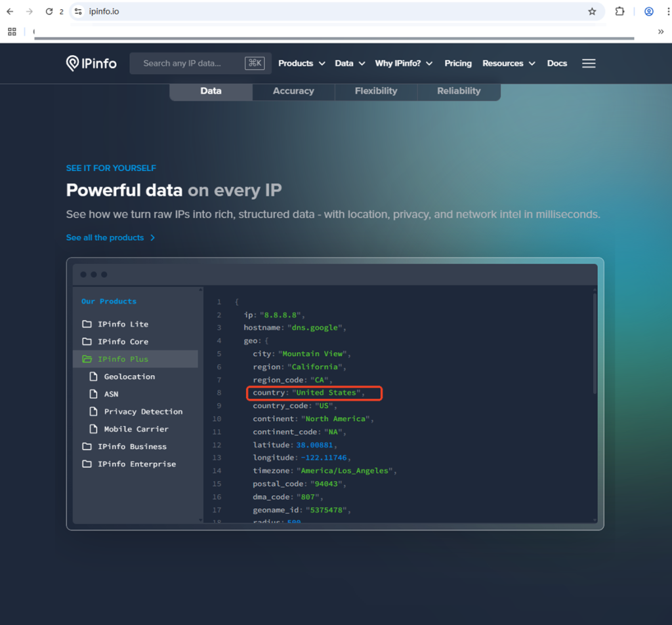The height and width of the screenshot is (625, 672).
Task: Click the browser back arrow
Action: [x=10, y=12]
